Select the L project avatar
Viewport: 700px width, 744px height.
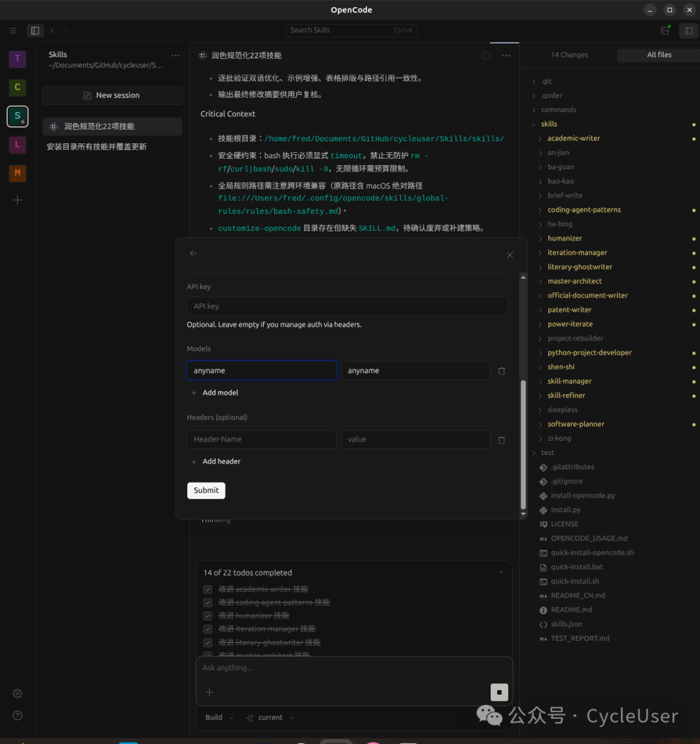click(x=17, y=145)
